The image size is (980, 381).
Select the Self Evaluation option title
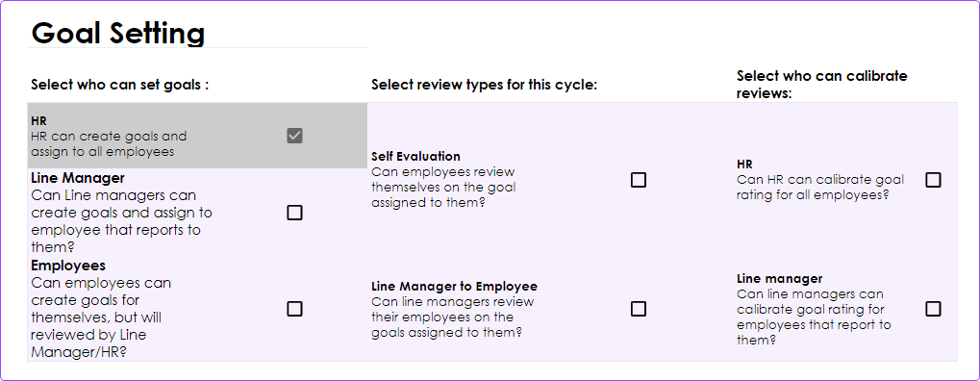pos(415,157)
